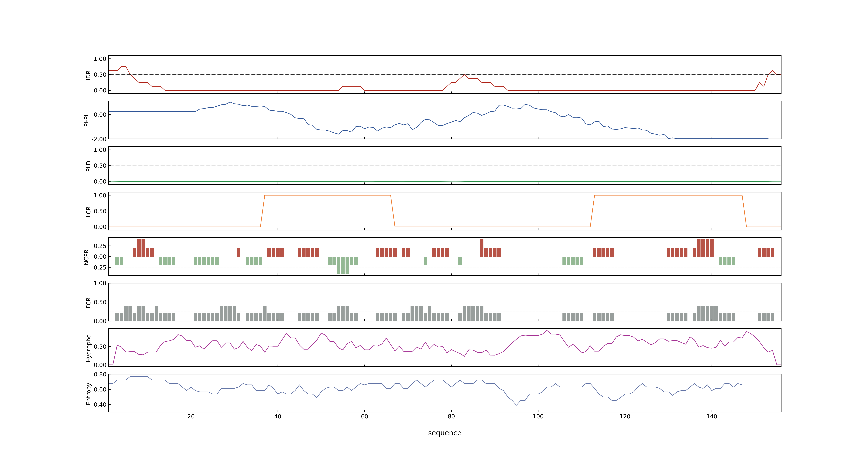The width and height of the screenshot is (868, 463).
Task: Click the 0.80 tick on Entropy axis
Action: [x=100, y=374]
